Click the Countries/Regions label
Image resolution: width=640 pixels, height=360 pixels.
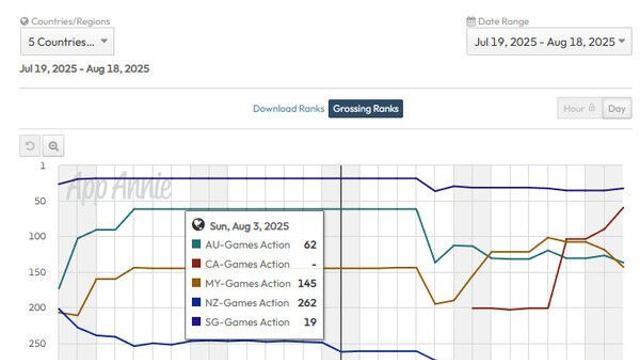coord(71,21)
